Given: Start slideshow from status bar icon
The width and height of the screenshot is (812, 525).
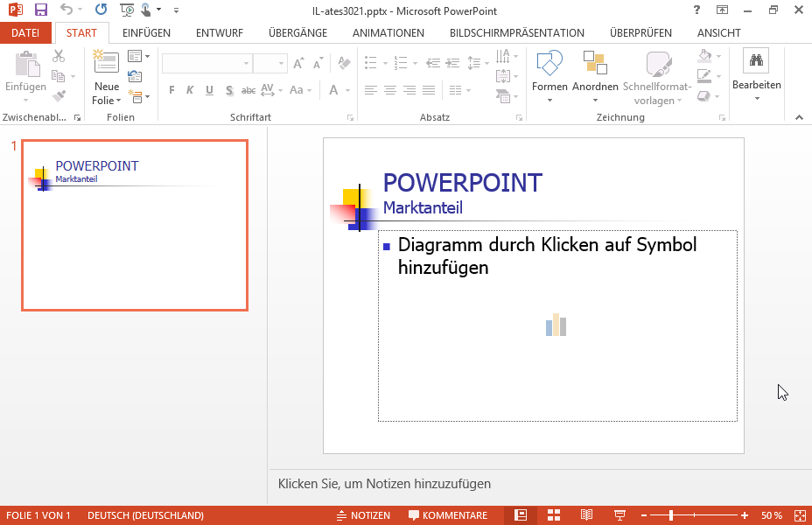Looking at the screenshot, I should (619, 515).
